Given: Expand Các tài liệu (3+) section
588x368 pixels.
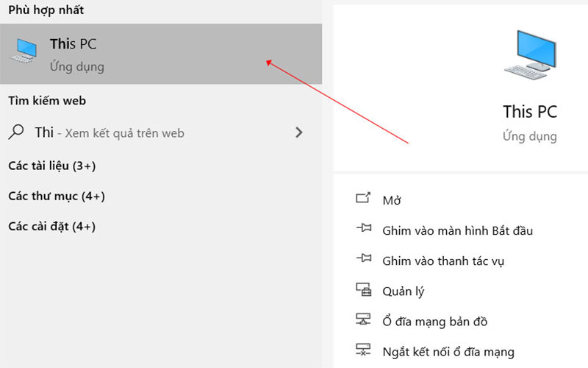Looking at the screenshot, I should (x=52, y=166).
